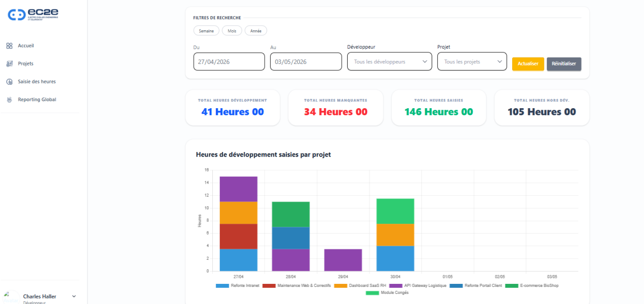Click the chart title 'Heures de développement saisies par projet'
The image size is (644, 304).
pyautogui.click(x=263, y=155)
